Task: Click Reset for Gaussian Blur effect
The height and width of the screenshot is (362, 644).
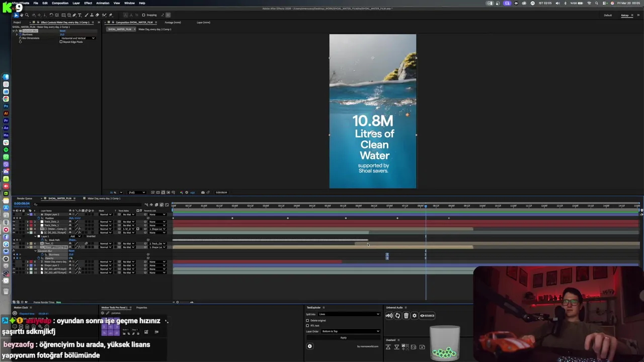Action: 62,31
